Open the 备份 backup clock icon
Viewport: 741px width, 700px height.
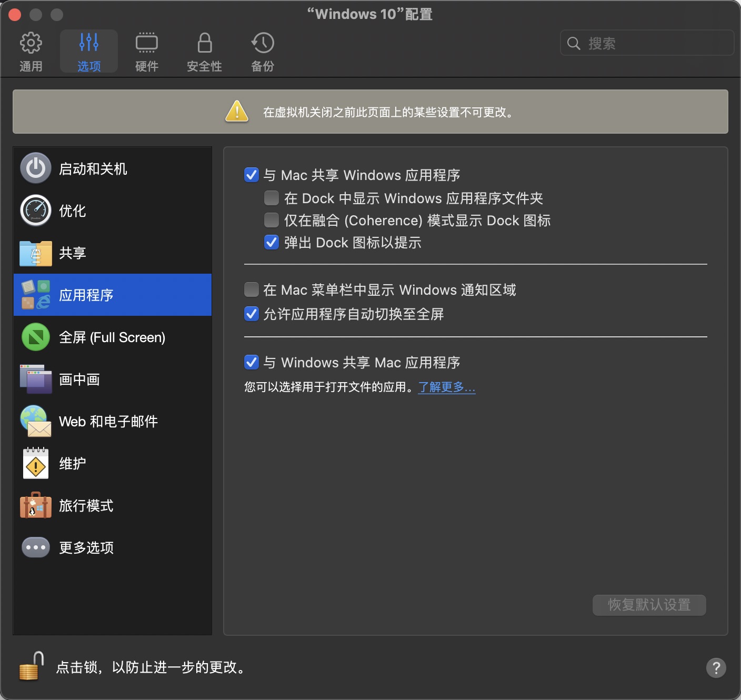pyautogui.click(x=263, y=52)
